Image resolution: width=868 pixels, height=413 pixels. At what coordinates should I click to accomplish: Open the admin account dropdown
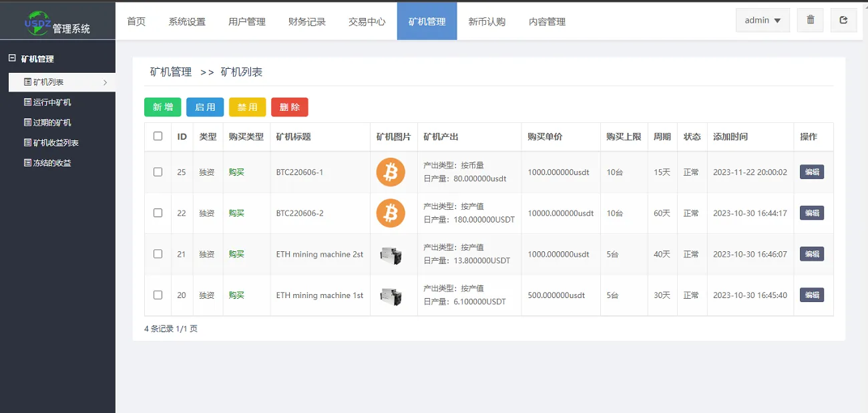click(762, 20)
